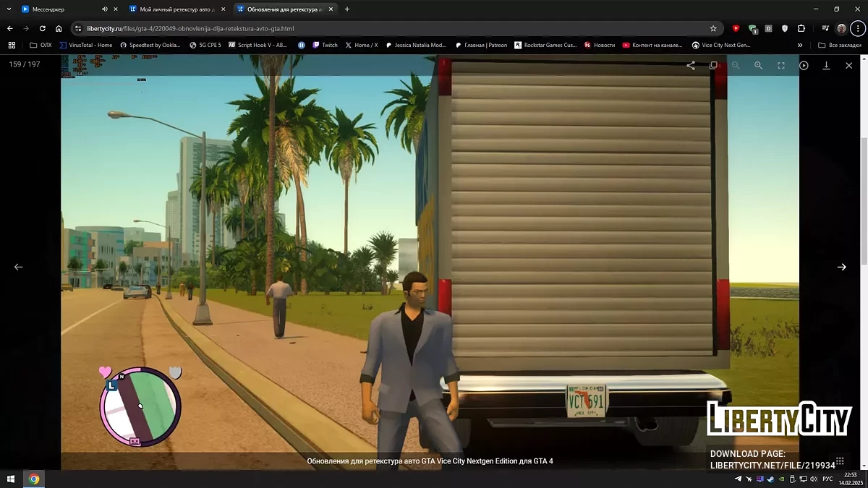Expand the hidden bookmarks overflow chevron
Screen dimensions: 868x488
[x=800, y=45]
